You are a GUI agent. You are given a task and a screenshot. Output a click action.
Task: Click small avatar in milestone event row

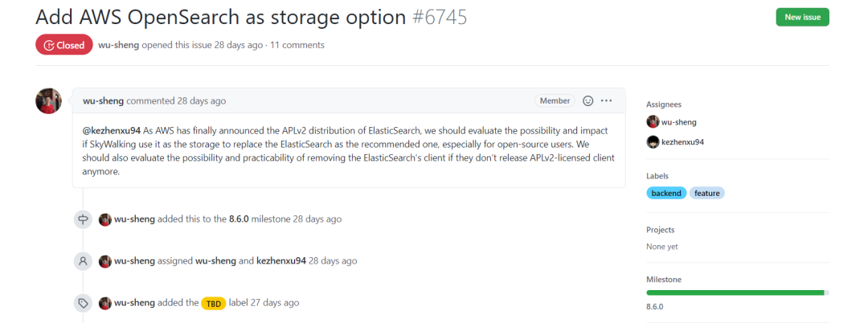point(105,219)
